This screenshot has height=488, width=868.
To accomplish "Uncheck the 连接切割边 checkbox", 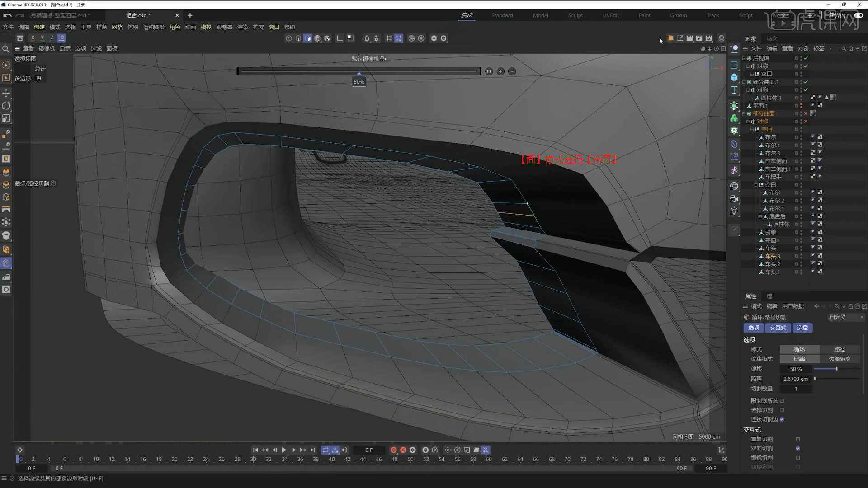I will pos(782,419).
